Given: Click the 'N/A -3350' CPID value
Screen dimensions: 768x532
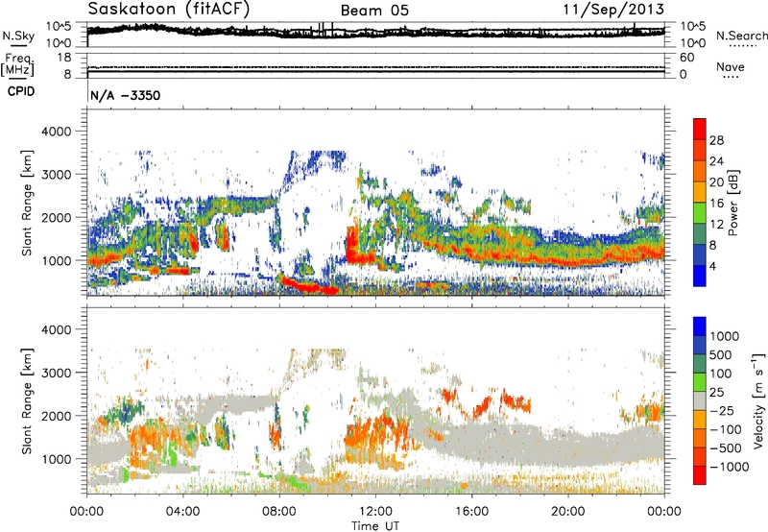Looking at the screenshot, I should (126, 95).
